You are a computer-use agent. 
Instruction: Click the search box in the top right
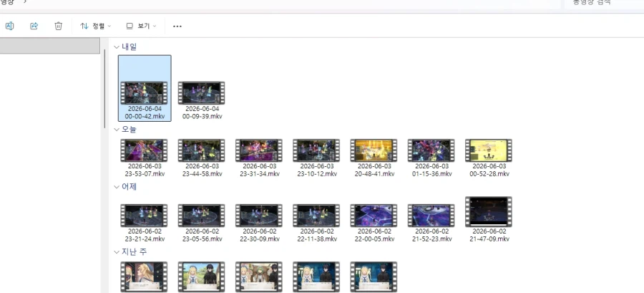click(x=604, y=4)
